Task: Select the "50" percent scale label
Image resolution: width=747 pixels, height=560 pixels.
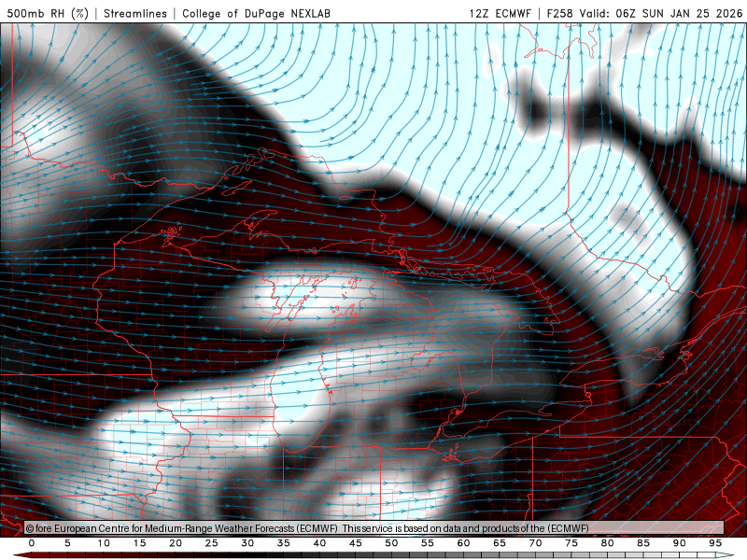Action: tap(391, 543)
